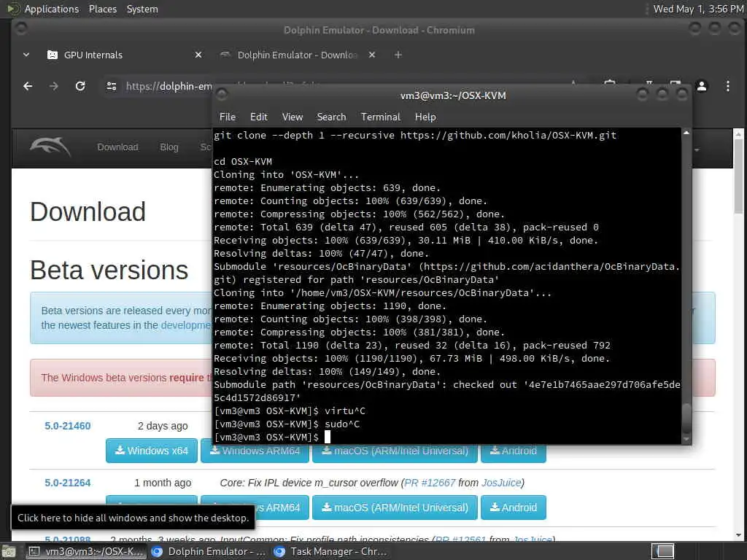Click the 'Beta versions' heading
Screen dimensions: 747x560
[x=109, y=270]
